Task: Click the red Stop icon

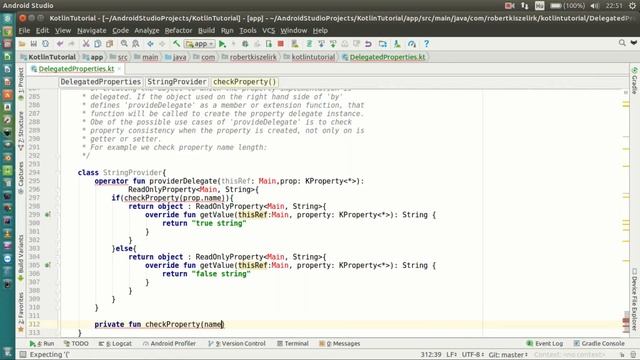Action: tap(281, 44)
